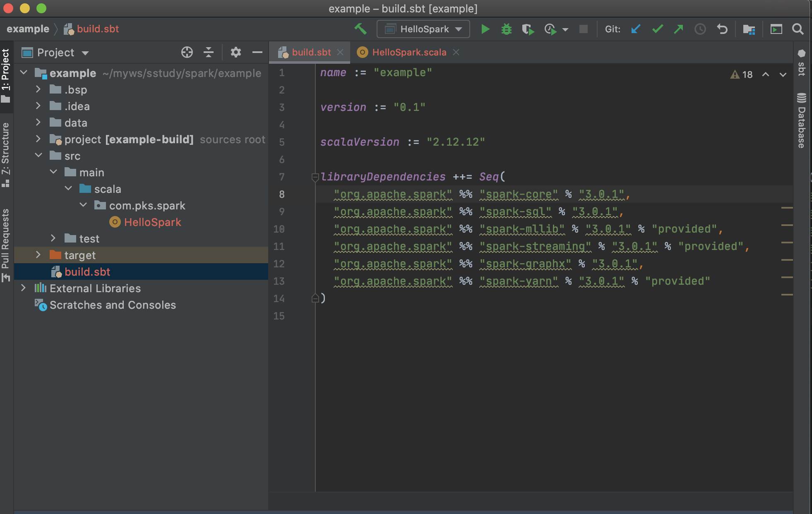Viewport: 812px width, 514px height.
Task: Click the Profile run icon
Action: point(550,29)
